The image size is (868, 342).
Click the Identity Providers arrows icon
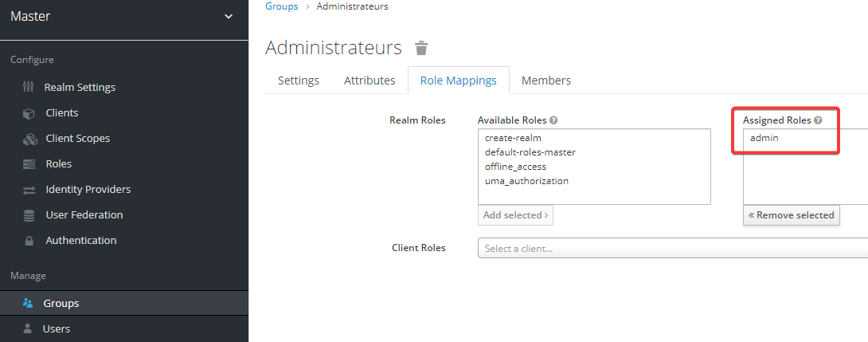coord(29,190)
